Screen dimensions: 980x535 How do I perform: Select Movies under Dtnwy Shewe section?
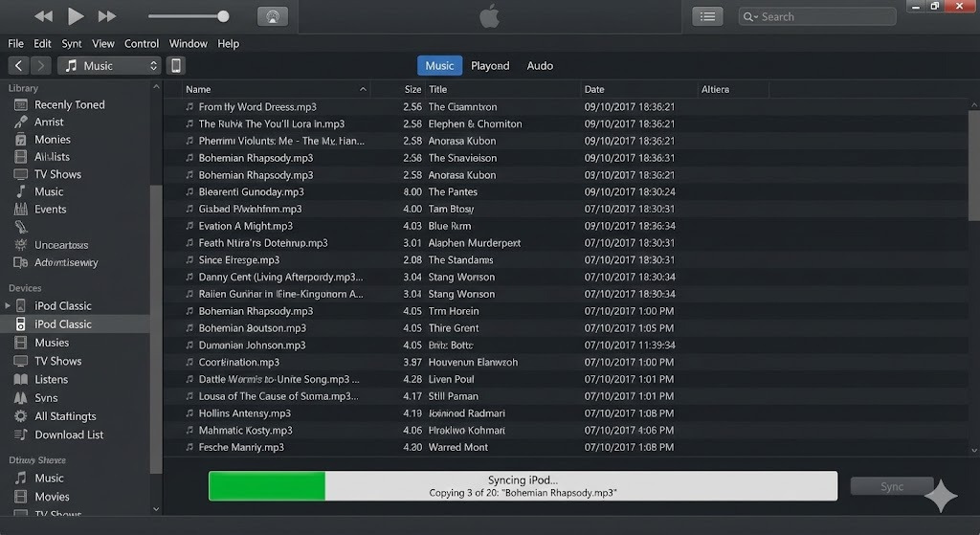tap(52, 497)
